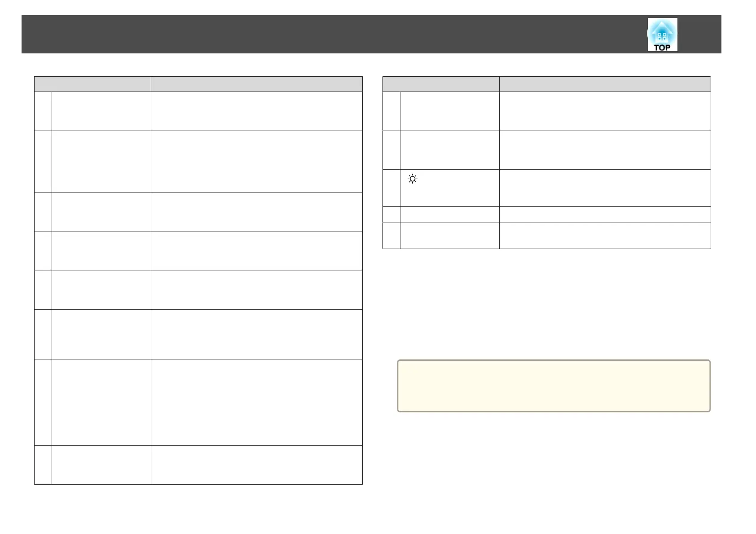Click the tallest row's description cell in left table
The width and height of the screenshot is (756, 534).
click(257, 402)
